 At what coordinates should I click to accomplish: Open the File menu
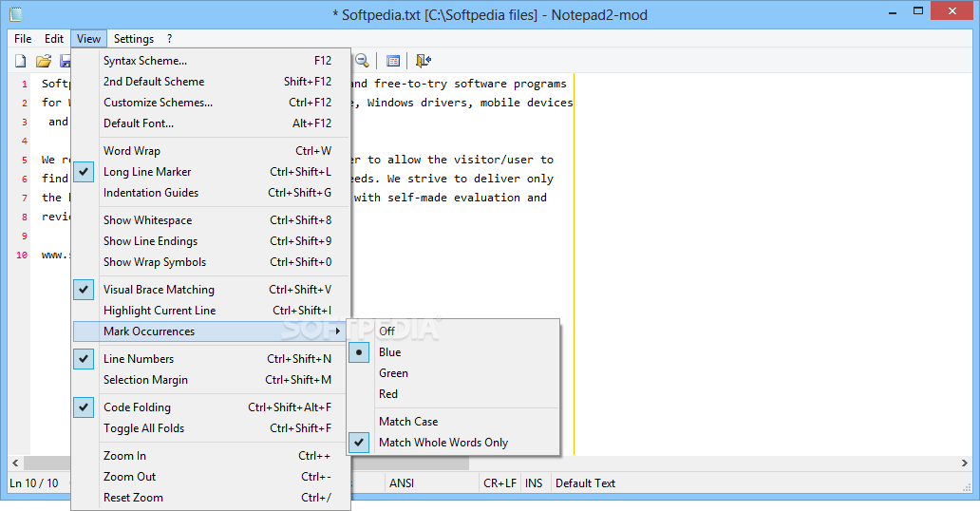23,39
